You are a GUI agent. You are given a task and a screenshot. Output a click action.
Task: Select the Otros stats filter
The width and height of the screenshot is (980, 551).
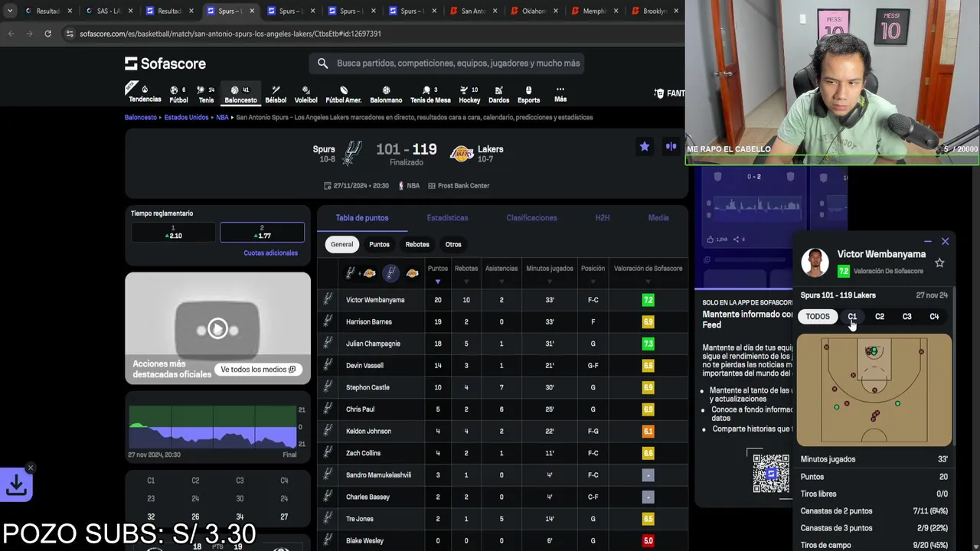[x=453, y=244]
